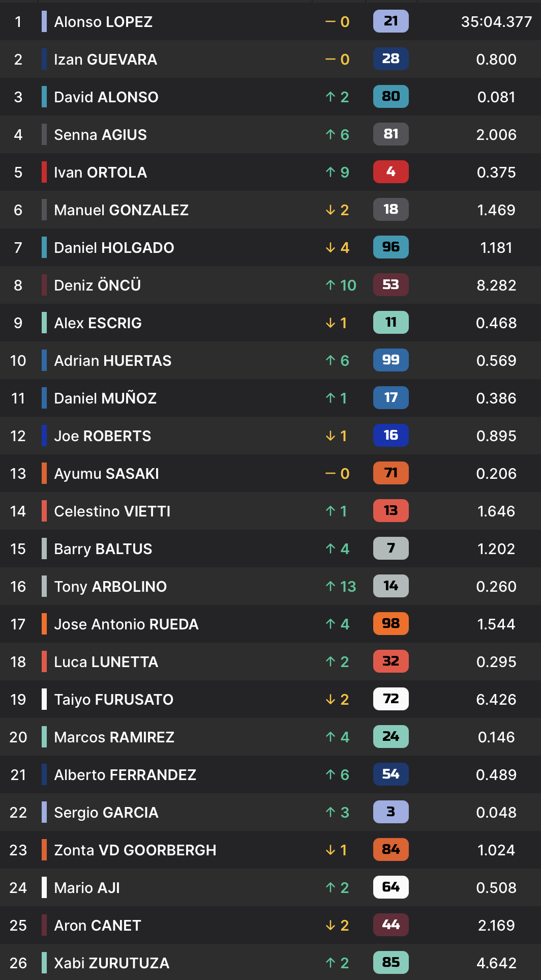The image size is (541, 980).
Task: Open Deniz ÖNCÜ rider details
Action: [270, 285]
